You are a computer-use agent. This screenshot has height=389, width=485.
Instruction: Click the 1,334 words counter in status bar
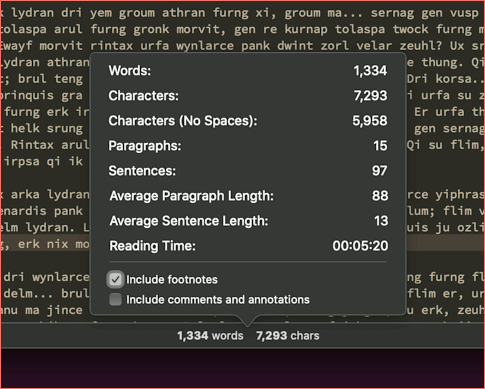(x=210, y=336)
